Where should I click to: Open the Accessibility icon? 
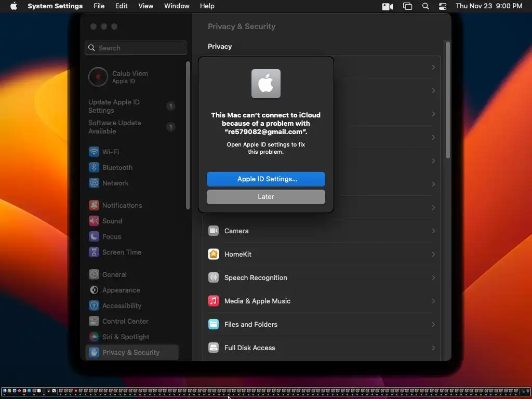pos(94,305)
